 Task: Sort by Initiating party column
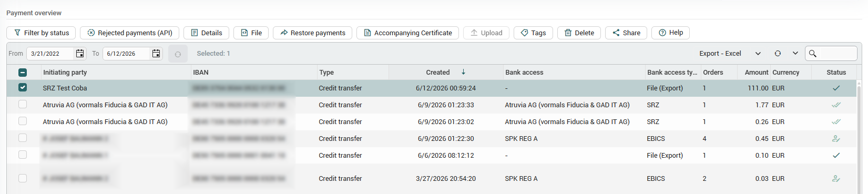(x=65, y=73)
